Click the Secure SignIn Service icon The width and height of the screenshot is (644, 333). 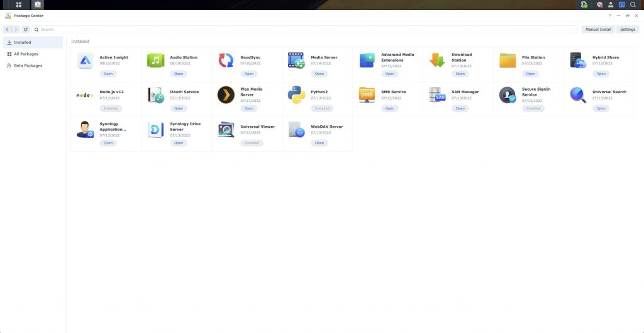[x=508, y=95]
